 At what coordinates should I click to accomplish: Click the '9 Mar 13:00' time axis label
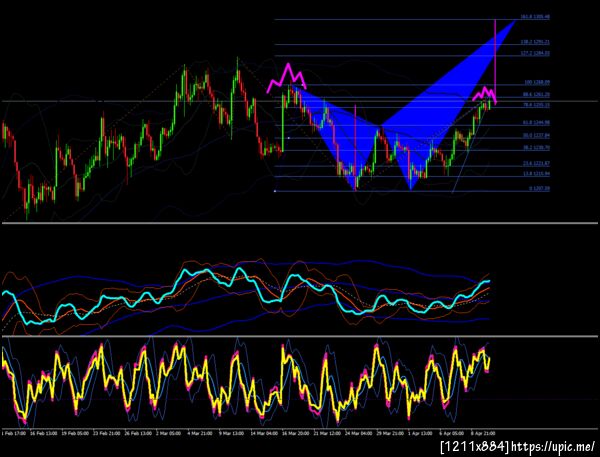231,433
